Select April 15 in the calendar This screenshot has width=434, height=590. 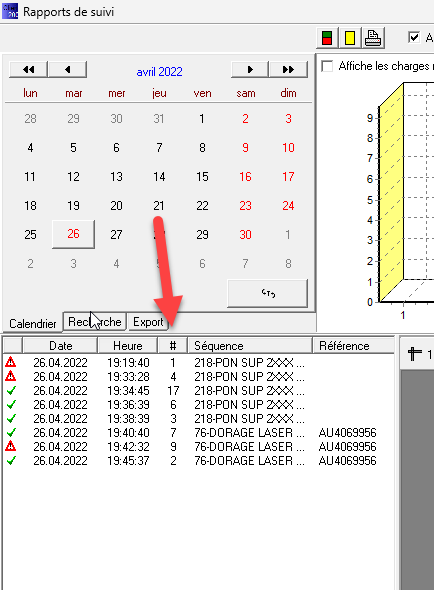pos(202,176)
